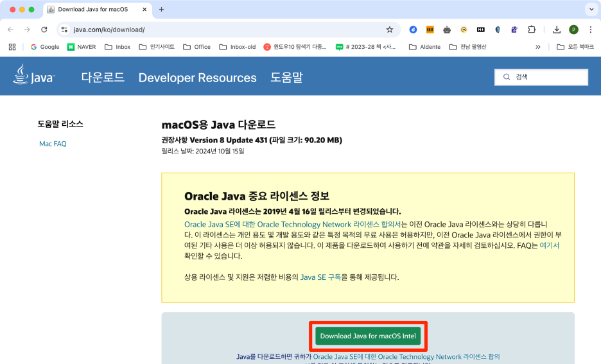Screen dimensions: 601x364
Task: Click the java.com address bar URL
Action: [109, 30]
